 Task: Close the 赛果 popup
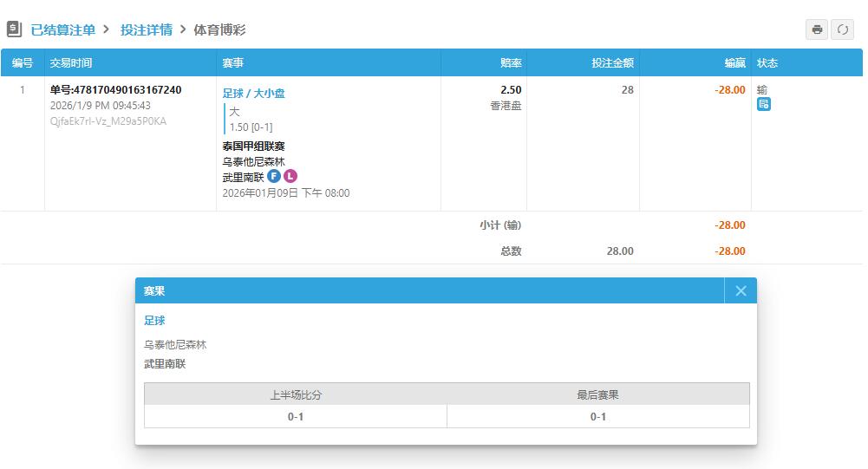tap(741, 291)
